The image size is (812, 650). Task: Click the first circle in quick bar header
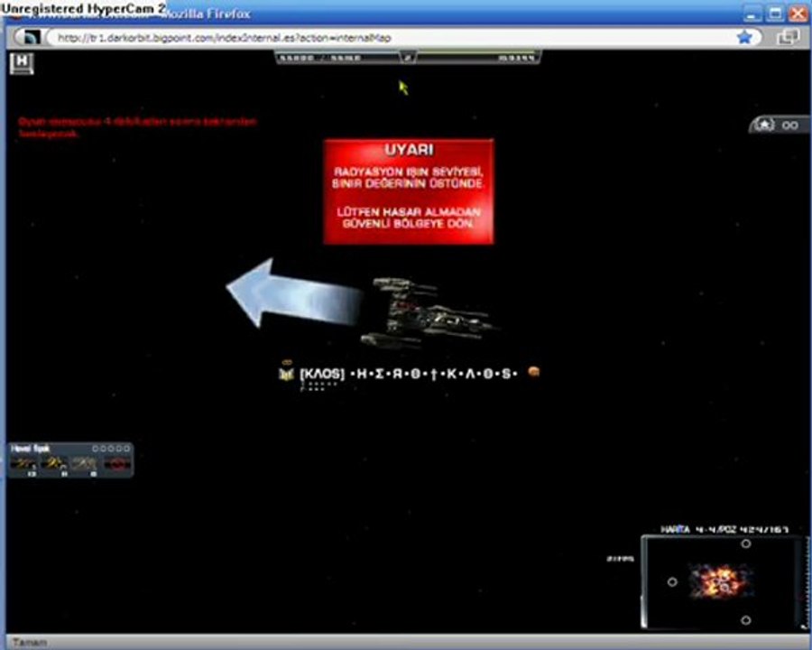pos(96,449)
